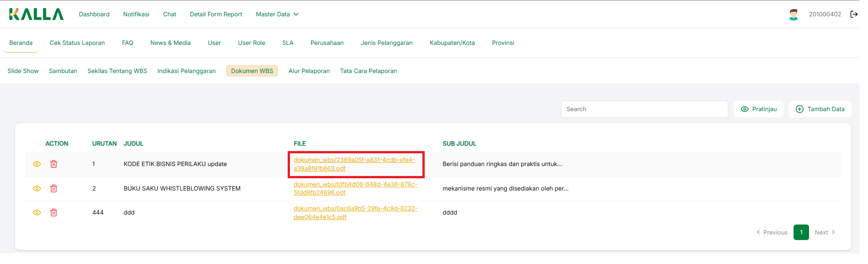Click the Search input field
The height and width of the screenshot is (264, 868).
click(x=644, y=109)
